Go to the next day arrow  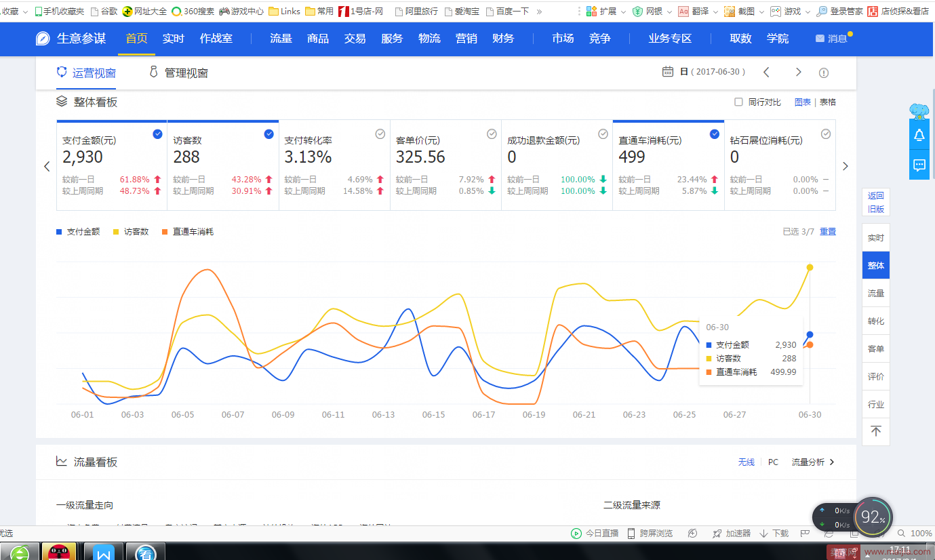(798, 72)
